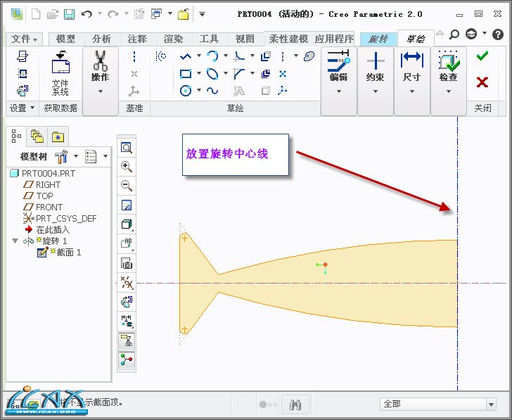Select the datum Centerline tool

coord(134,56)
